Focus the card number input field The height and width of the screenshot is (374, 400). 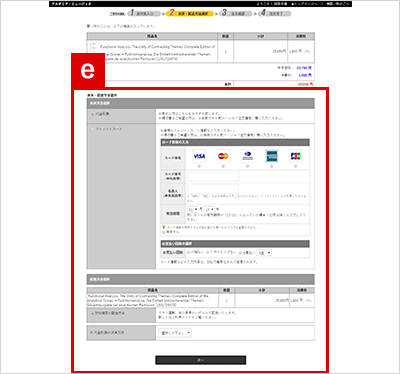click(x=213, y=176)
